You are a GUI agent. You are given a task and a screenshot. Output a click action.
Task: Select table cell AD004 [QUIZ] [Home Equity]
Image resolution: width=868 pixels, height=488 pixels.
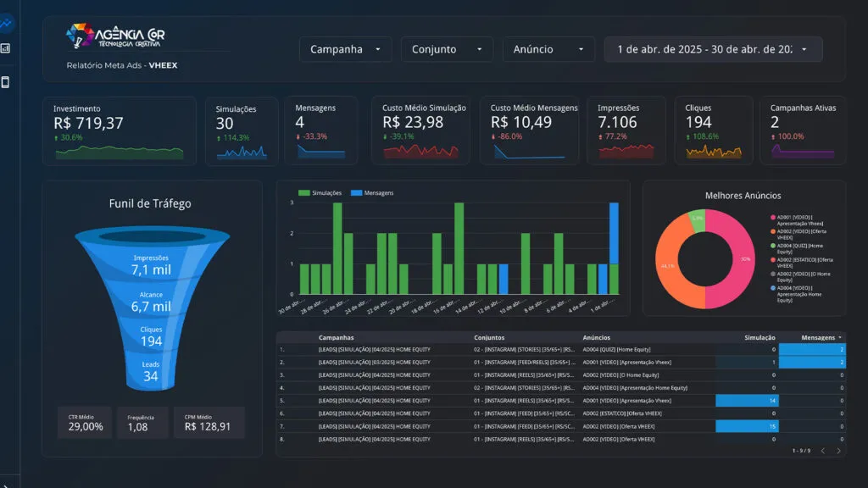click(x=616, y=350)
